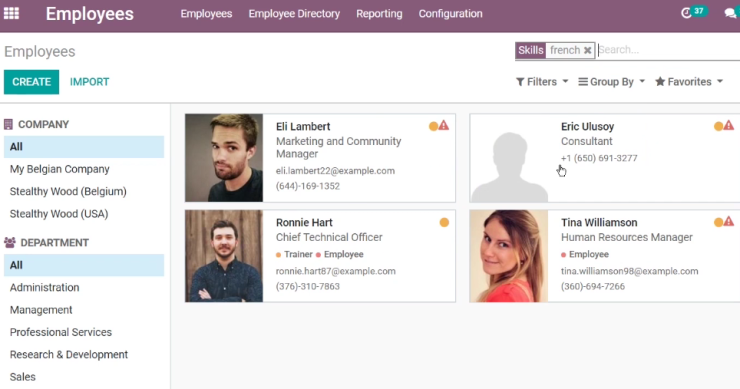Click Ronnie Hart's orange presence status dot
This screenshot has width=740, height=389.
click(x=444, y=222)
